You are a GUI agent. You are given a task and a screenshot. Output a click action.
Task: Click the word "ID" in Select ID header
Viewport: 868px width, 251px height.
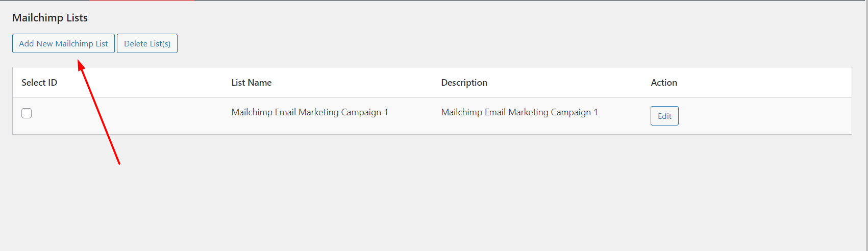tap(53, 83)
